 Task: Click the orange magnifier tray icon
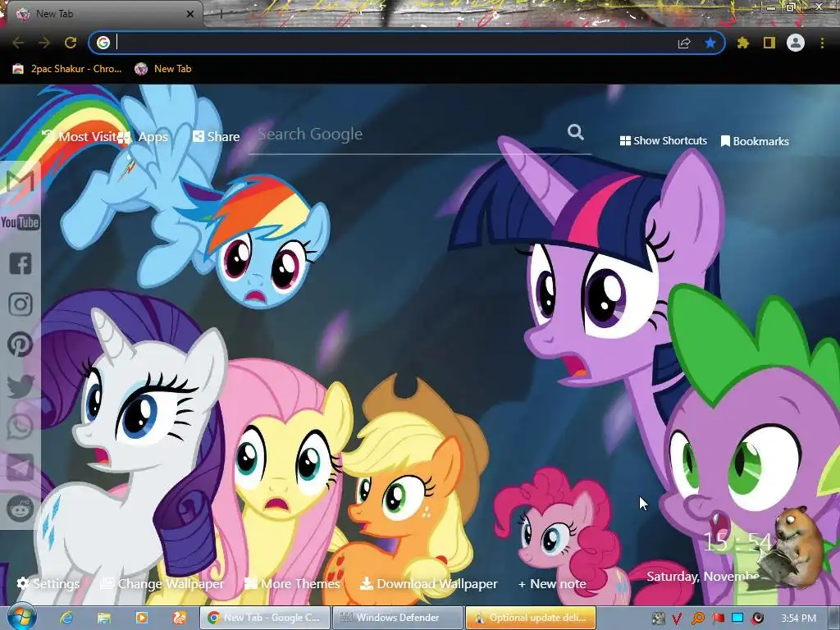click(x=697, y=619)
